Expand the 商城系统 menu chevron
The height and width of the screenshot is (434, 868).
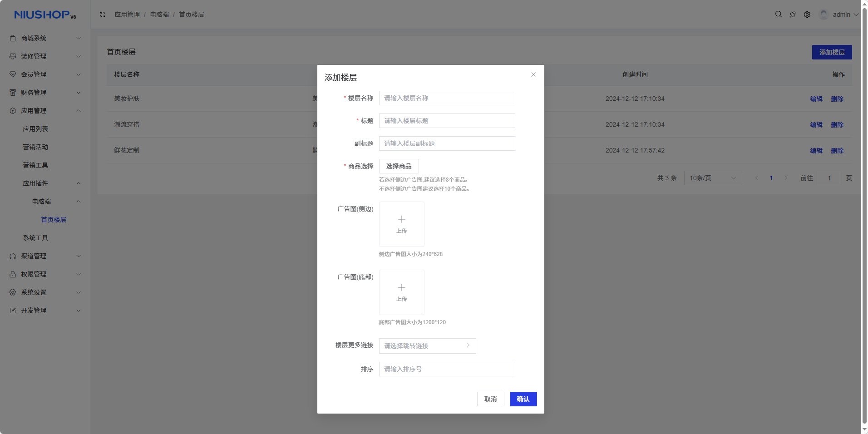[x=79, y=38]
